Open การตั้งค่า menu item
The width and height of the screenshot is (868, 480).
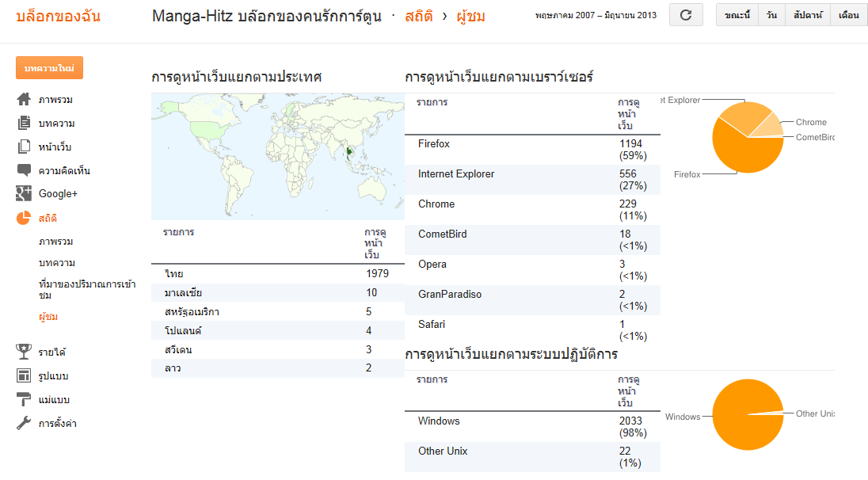point(58,424)
